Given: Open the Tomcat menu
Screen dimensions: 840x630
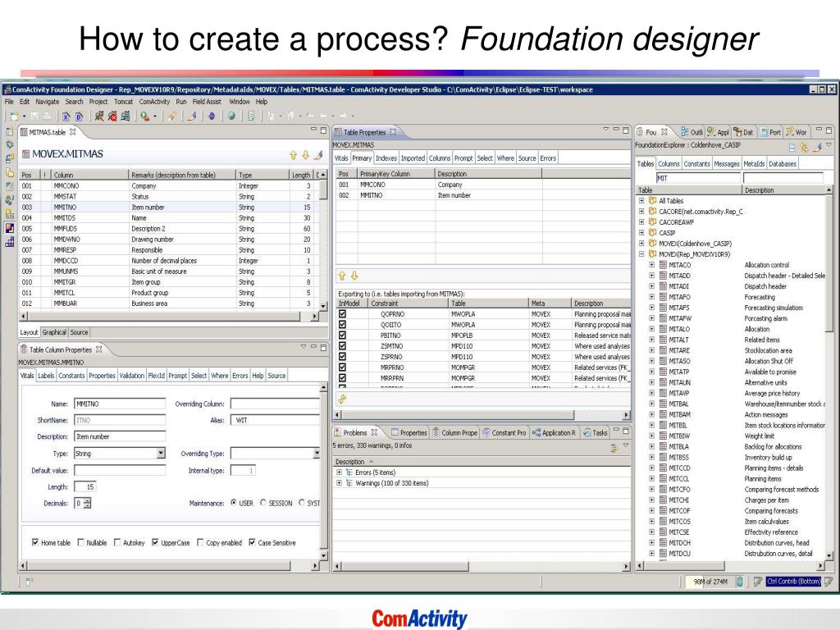Looking at the screenshot, I should click(123, 101).
